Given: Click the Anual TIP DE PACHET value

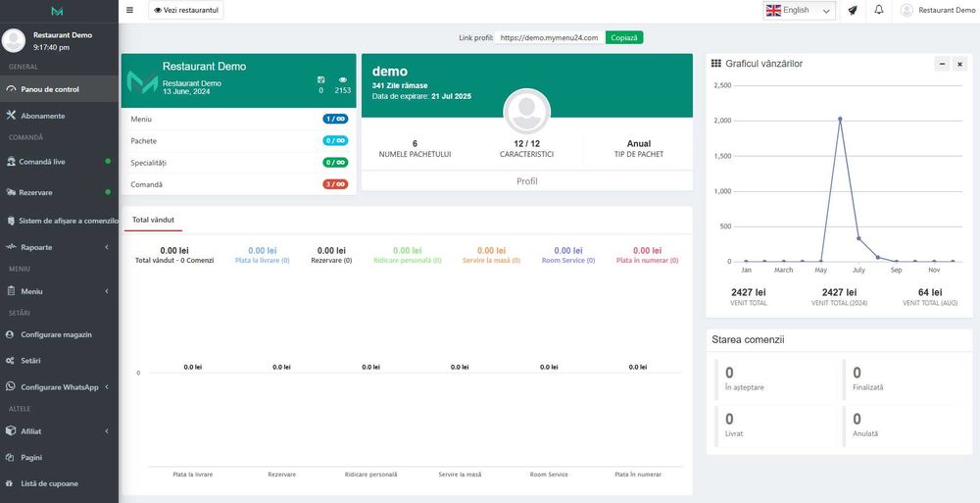Looking at the screenshot, I should (x=639, y=143).
